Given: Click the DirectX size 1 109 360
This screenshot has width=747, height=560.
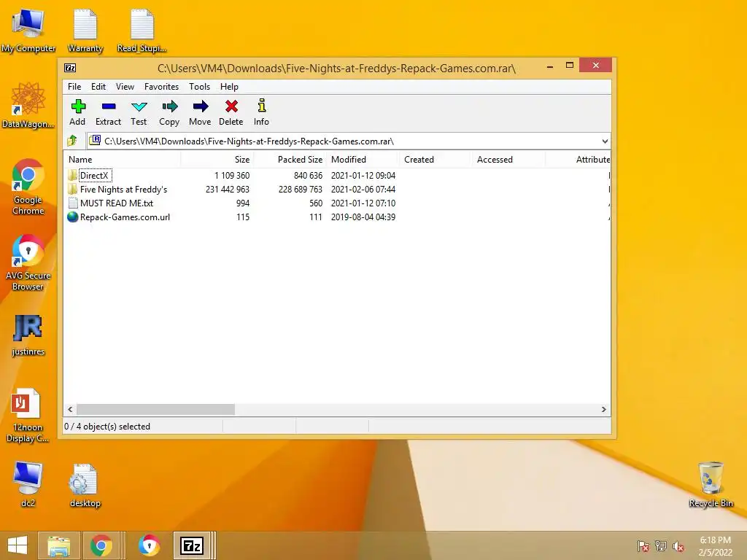Looking at the screenshot, I should tap(232, 175).
